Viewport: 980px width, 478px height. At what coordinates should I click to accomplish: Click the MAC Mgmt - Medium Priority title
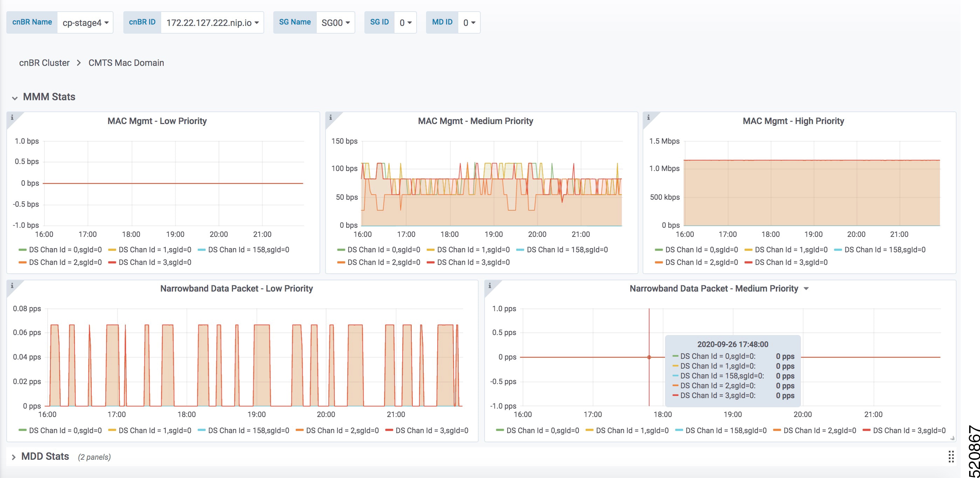tap(475, 121)
